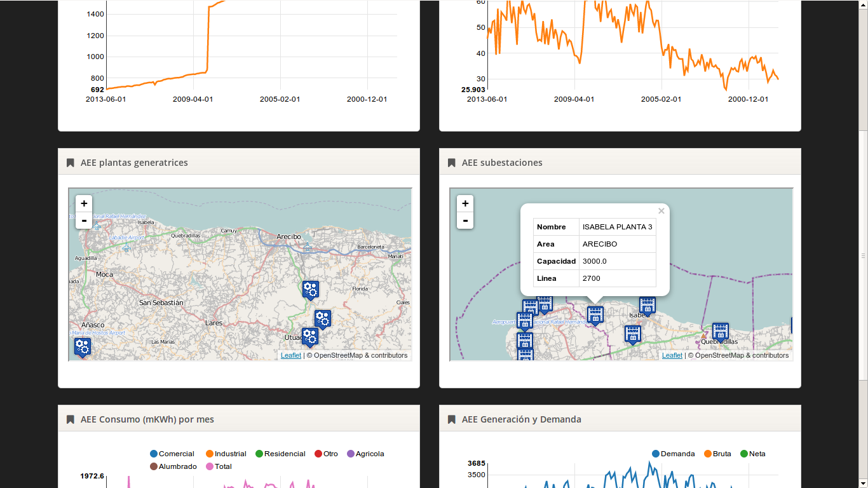Toggle the Demanda series in the generación legend
The width and height of the screenshot is (868, 488).
(674, 454)
